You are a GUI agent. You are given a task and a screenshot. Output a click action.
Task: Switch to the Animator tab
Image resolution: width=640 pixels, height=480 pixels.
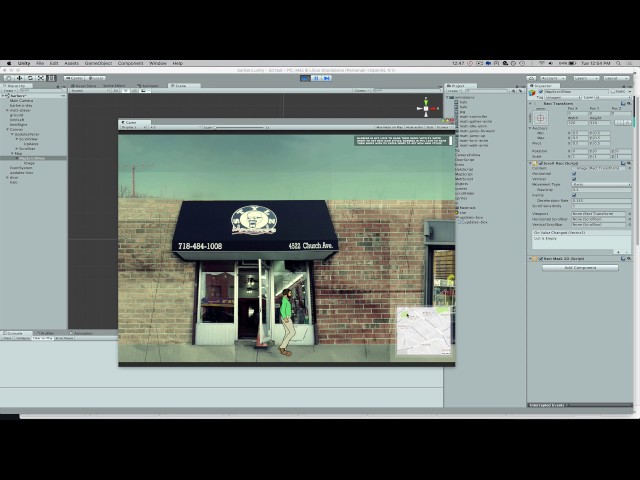(149, 86)
